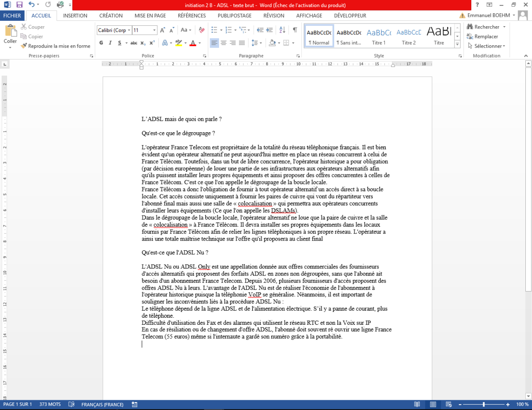Click the PAGE 1 SUR 1 indicator
The width and height of the screenshot is (532, 410).
tap(17, 405)
